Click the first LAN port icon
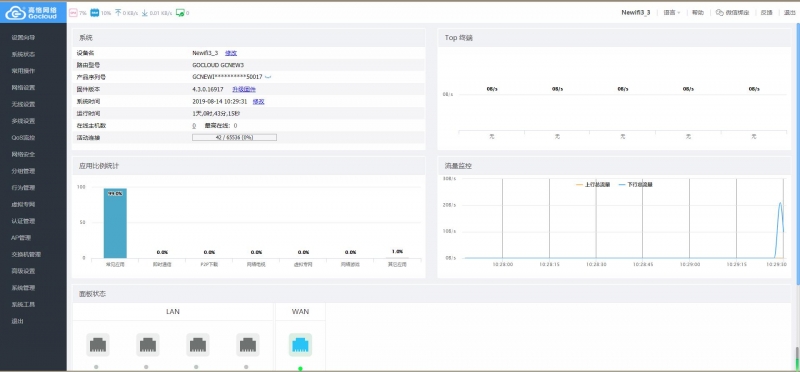The image size is (800, 372). click(97, 345)
